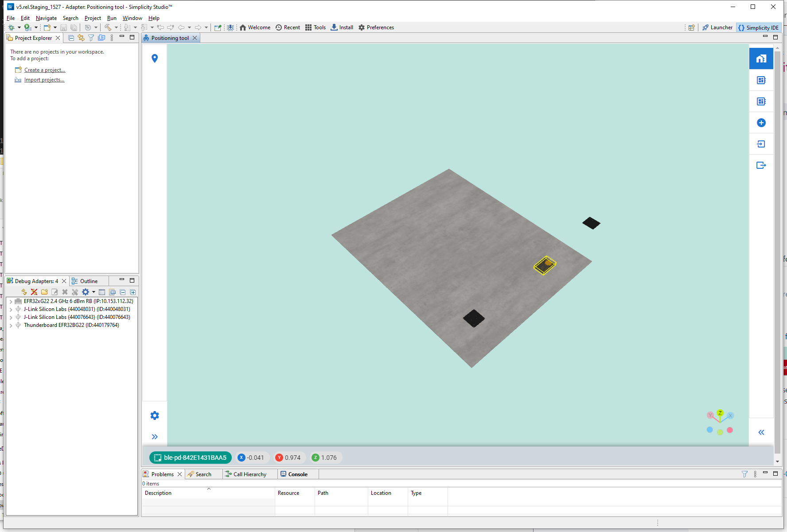Click the Import projects link
Screen dimensions: 787x532
[x=44, y=79]
